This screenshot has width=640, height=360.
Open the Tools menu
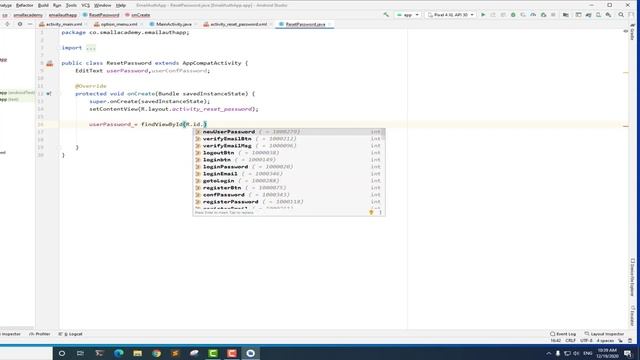(71, 5)
